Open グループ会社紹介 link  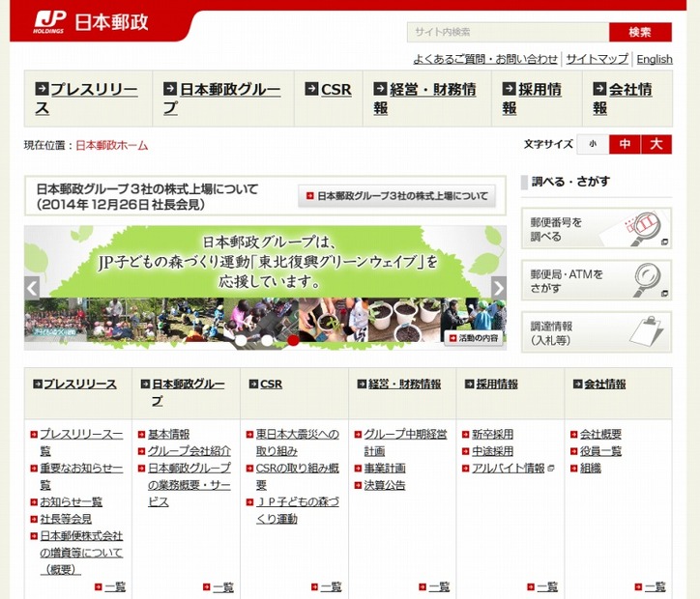(190, 451)
